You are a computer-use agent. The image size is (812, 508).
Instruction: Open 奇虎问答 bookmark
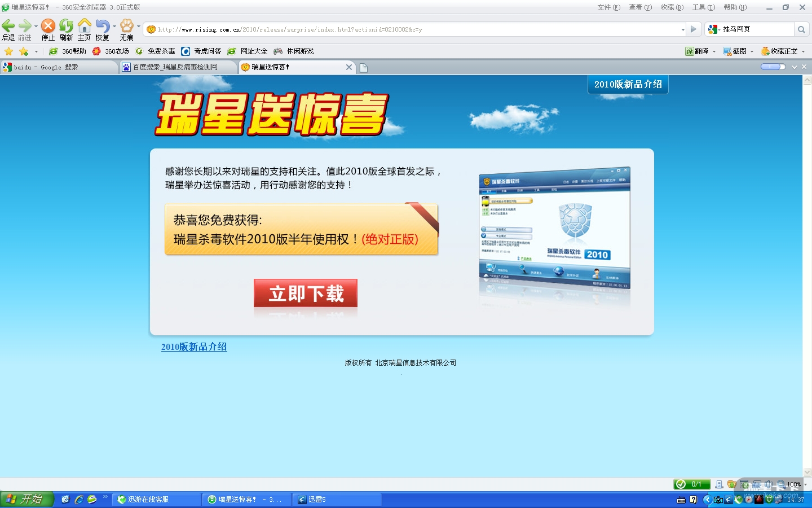(x=201, y=51)
